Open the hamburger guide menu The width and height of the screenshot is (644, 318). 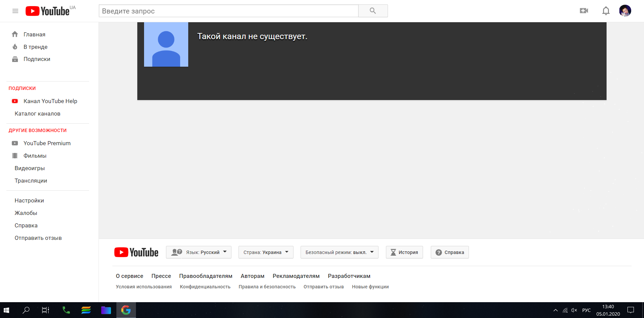[x=15, y=11]
